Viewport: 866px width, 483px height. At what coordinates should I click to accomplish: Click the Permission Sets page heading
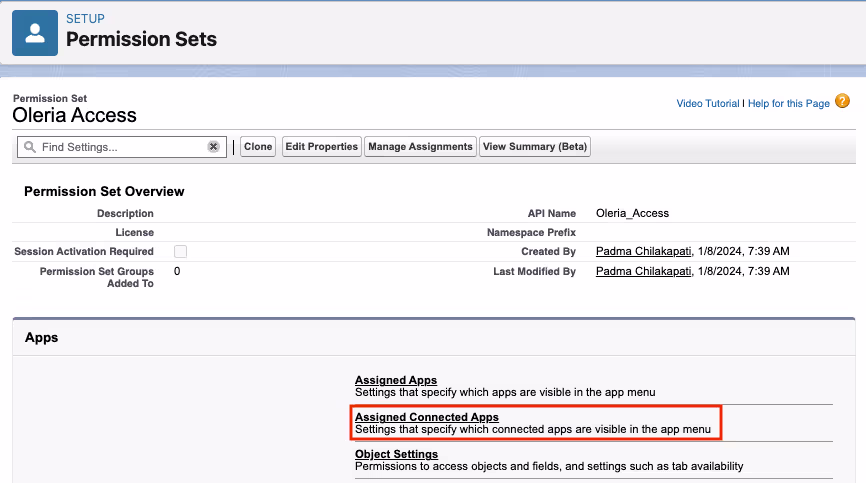click(141, 39)
